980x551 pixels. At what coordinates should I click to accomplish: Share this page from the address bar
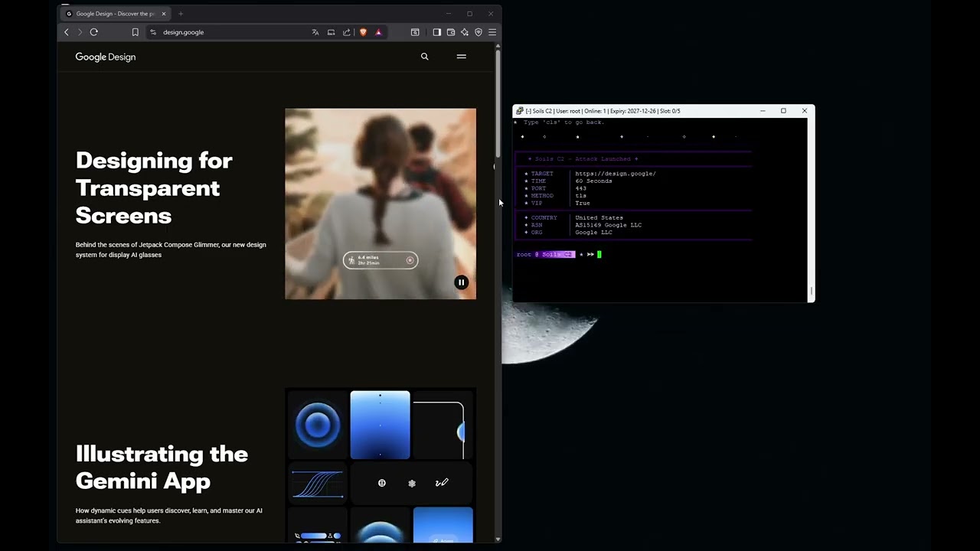coord(347,32)
